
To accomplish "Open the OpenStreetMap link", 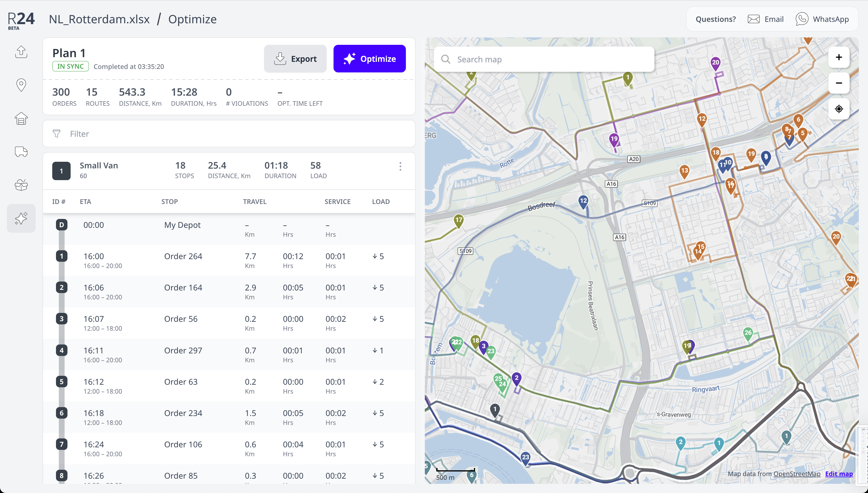I will tap(797, 474).
